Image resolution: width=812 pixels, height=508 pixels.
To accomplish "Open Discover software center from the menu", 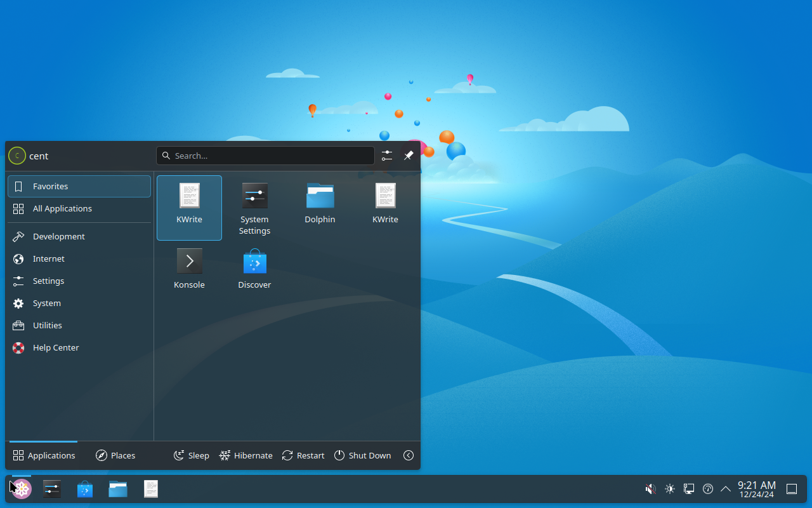I will coord(254,267).
